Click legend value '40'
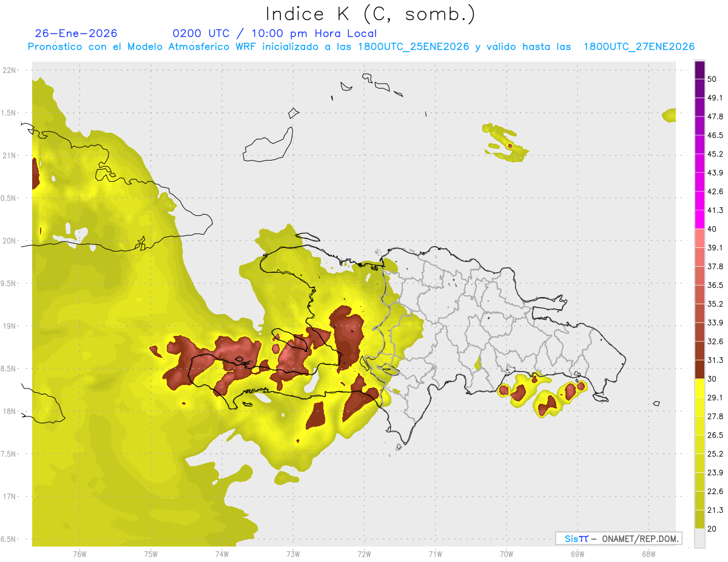Image resolution: width=728 pixels, height=562 pixels. (x=712, y=229)
